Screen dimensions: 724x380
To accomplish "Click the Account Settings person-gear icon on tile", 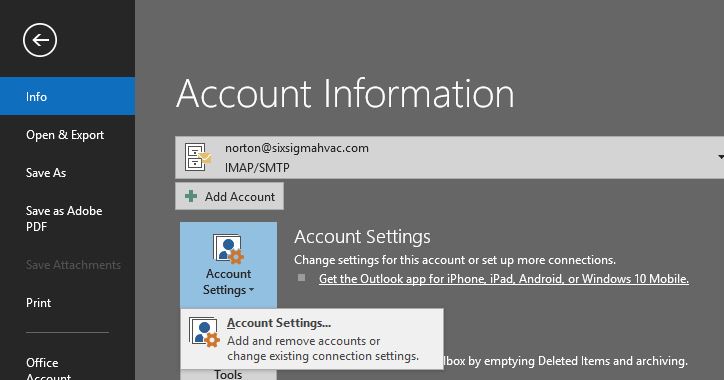I will coord(228,249).
